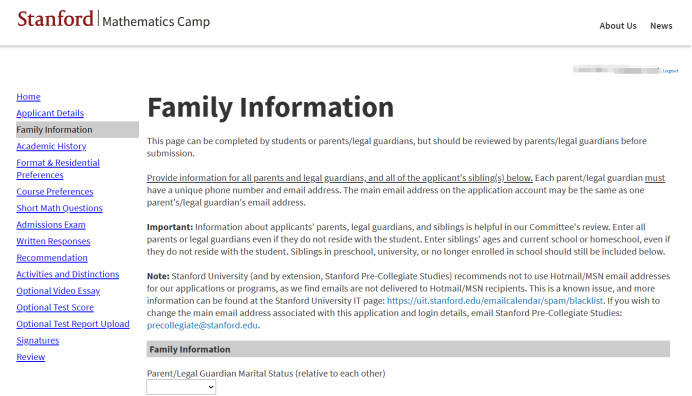
Task: Visit the Admissions Exam section
Action: tap(51, 225)
